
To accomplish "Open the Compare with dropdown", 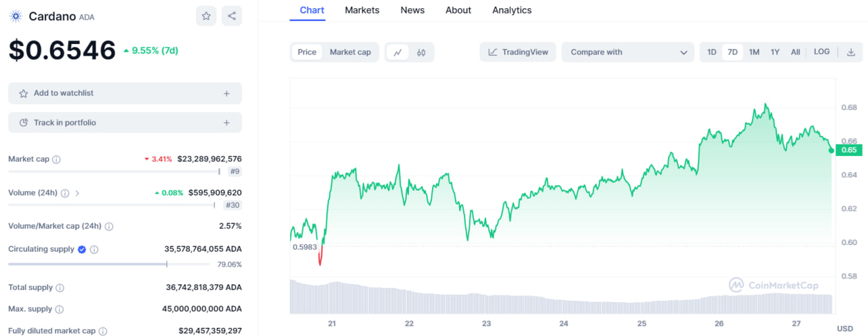I will (628, 52).
